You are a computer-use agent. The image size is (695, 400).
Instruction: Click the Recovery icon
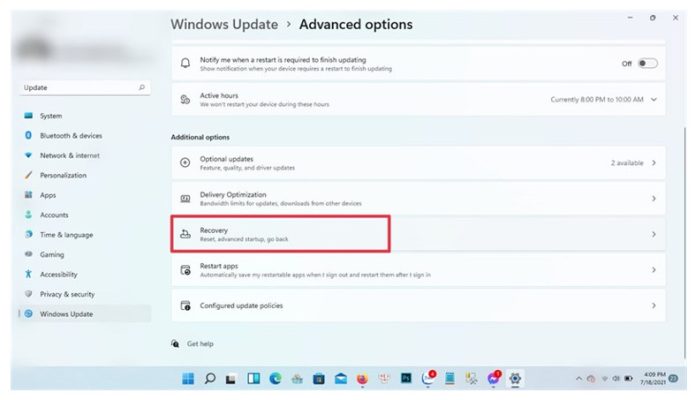pyautogui.click(x=185, y=234)
